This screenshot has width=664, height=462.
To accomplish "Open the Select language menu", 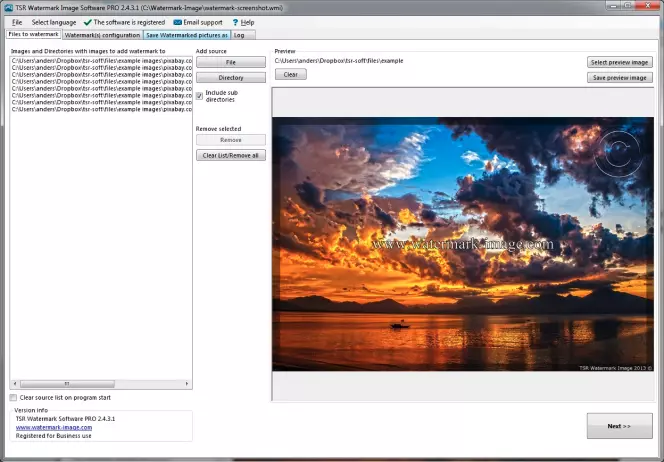I will pyautogui.click(x=54, y=22).
